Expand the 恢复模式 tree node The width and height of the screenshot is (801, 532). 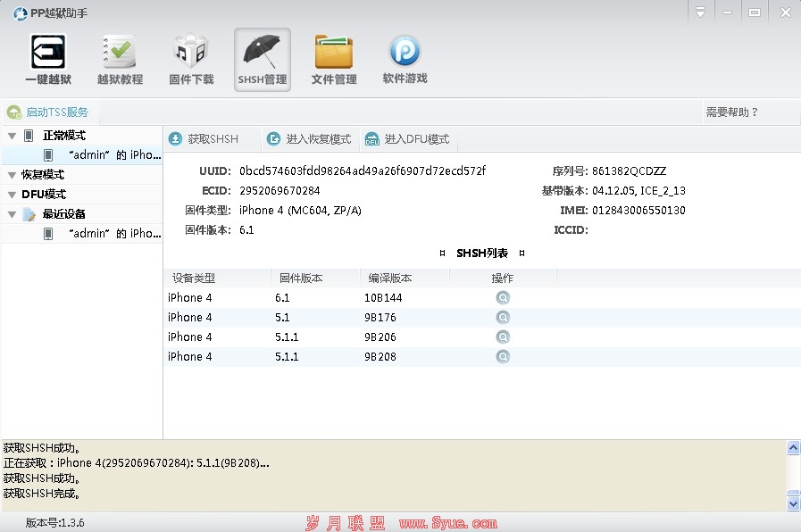tap(12, 175)
